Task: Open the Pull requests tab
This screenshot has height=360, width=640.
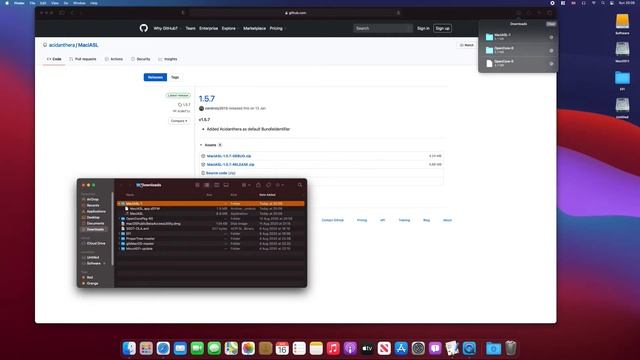Action: click(x=83, y=59)
